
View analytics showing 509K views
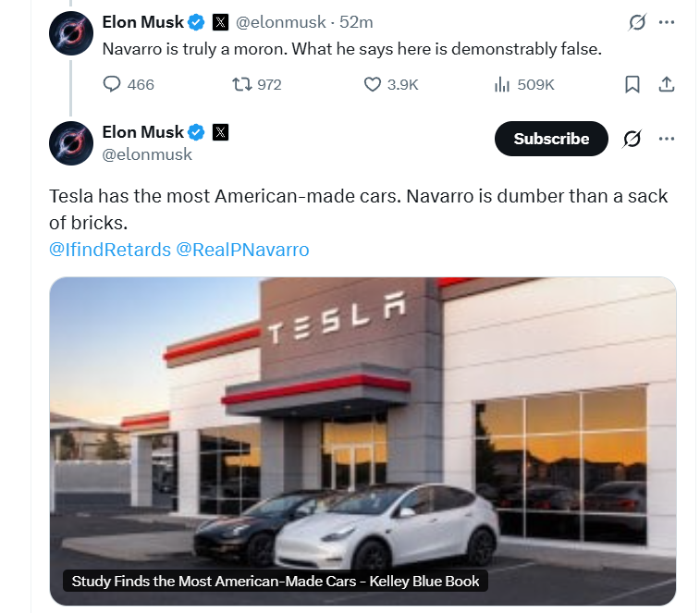[x=524, y=84]
